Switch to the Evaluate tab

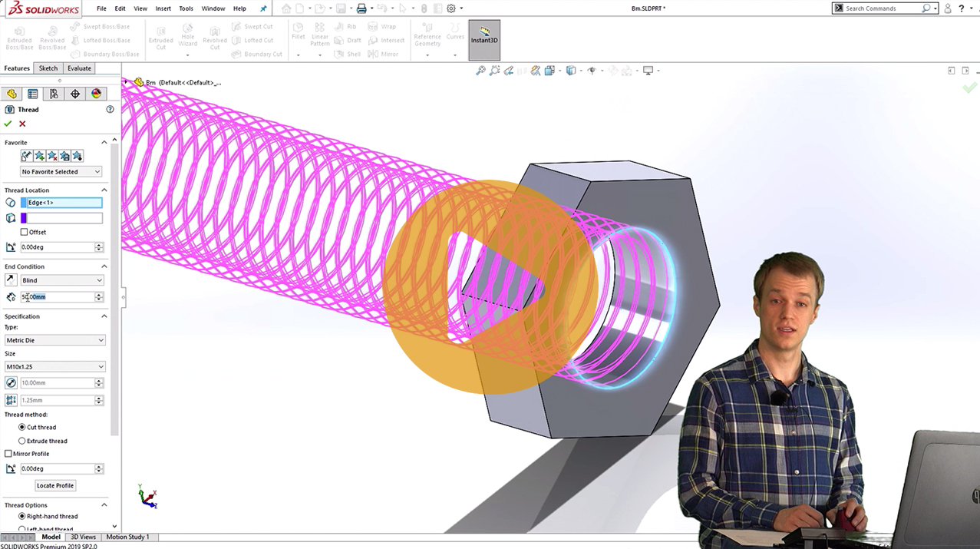pos(78,68)
